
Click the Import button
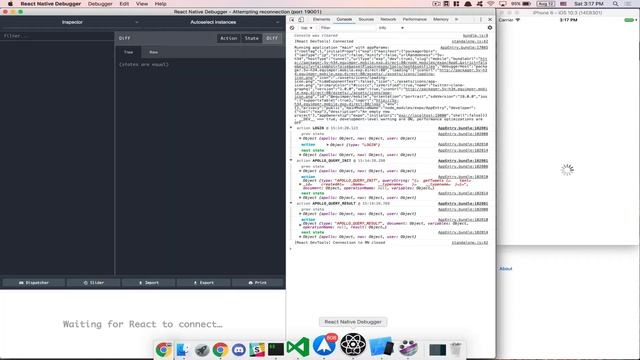[149, 282]
